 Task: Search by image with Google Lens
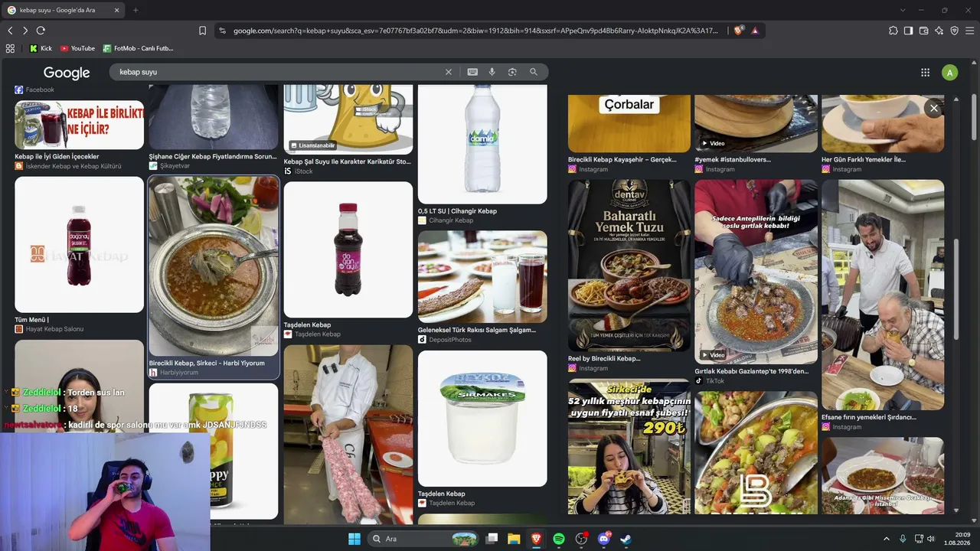(x=512, y=72)
